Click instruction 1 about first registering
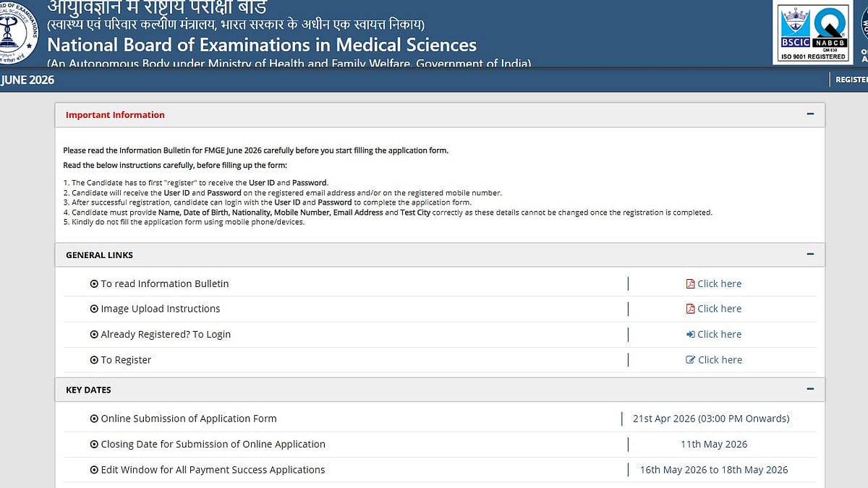Image resolution: width=868 pixels, height=488 pixels. (195, 183)
